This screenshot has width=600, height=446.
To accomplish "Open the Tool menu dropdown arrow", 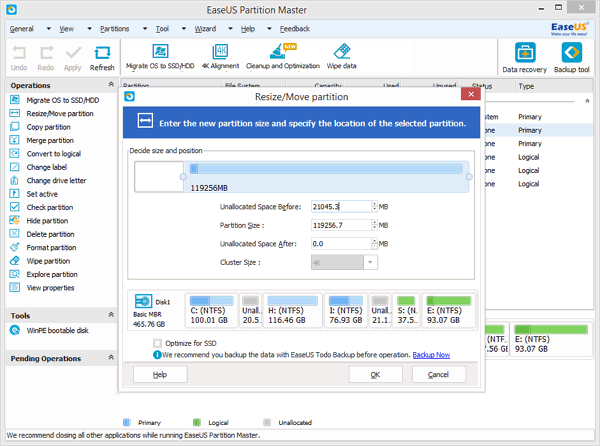I will [184, 29].
